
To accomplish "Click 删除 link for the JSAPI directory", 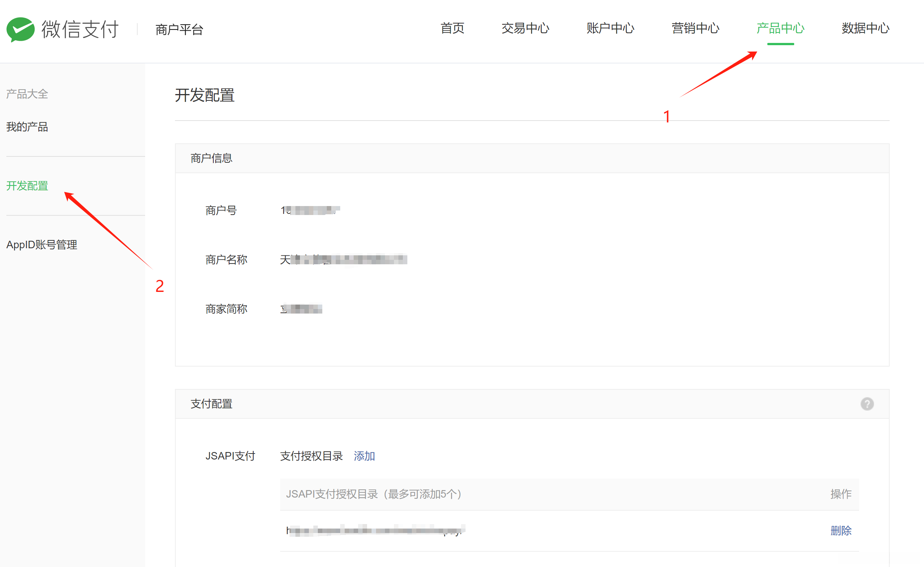I will (x=840, y=530).
